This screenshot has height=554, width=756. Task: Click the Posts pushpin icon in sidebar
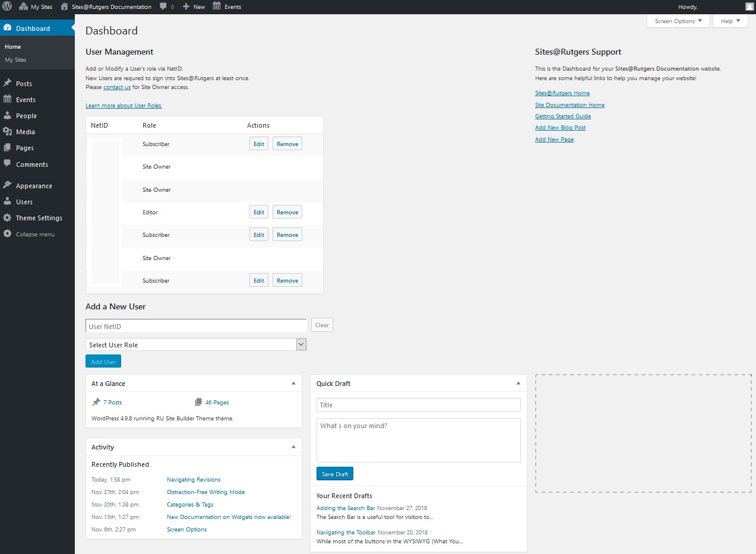click(7, 84)
